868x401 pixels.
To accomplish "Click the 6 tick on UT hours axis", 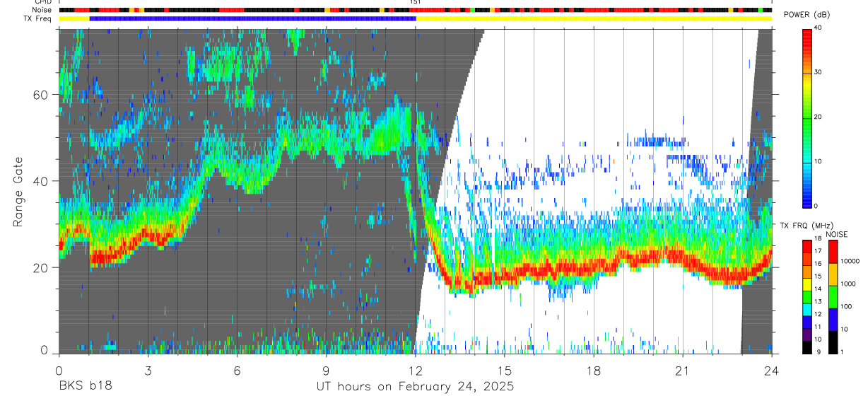I will pos(237,371).
